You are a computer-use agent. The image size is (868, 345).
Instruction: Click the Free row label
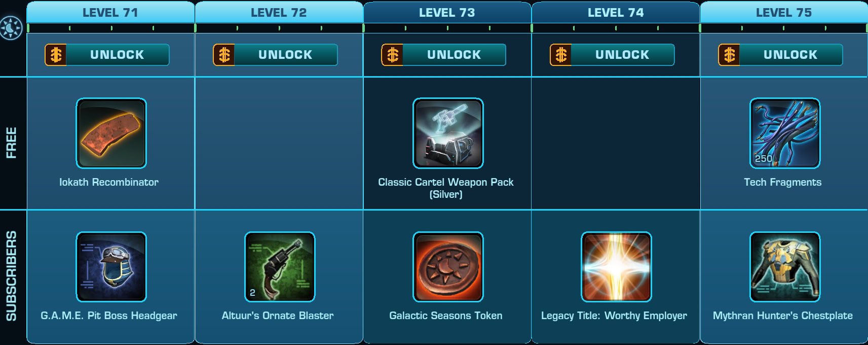pos(11,143)
